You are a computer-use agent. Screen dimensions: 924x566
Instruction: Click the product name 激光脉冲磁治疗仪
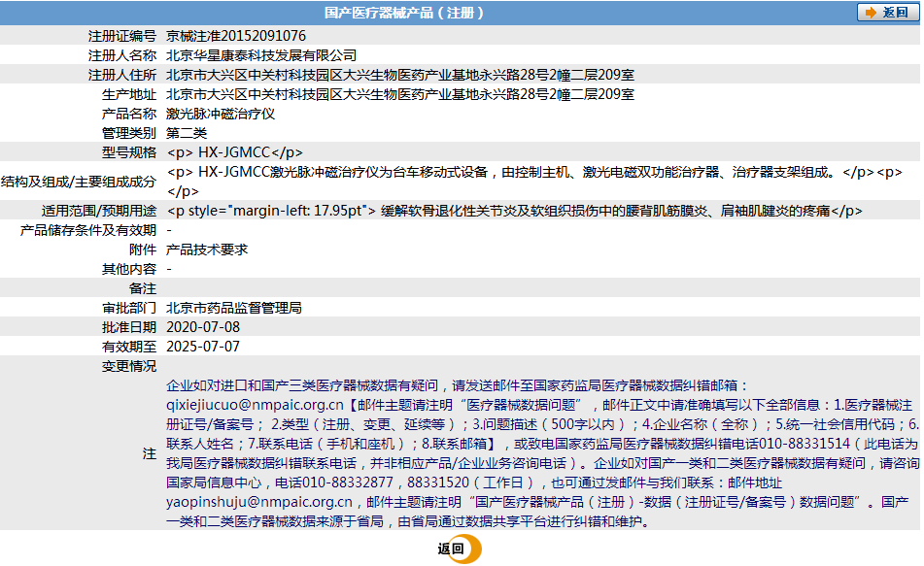coord(221,114)
